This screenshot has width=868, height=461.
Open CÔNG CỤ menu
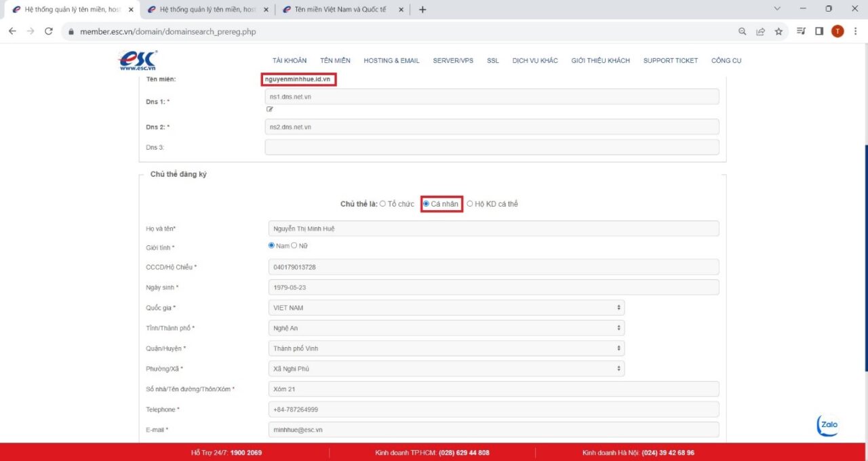tap(726, 60)
